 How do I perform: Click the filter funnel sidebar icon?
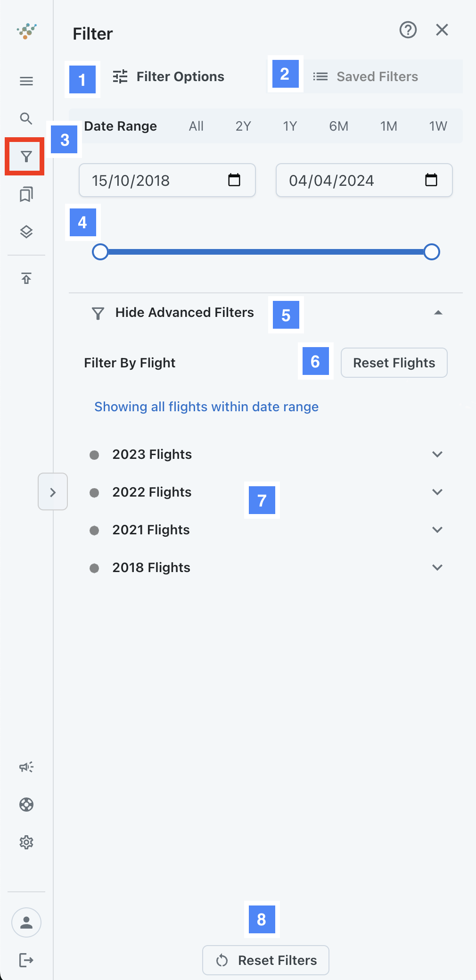[26, 157]
